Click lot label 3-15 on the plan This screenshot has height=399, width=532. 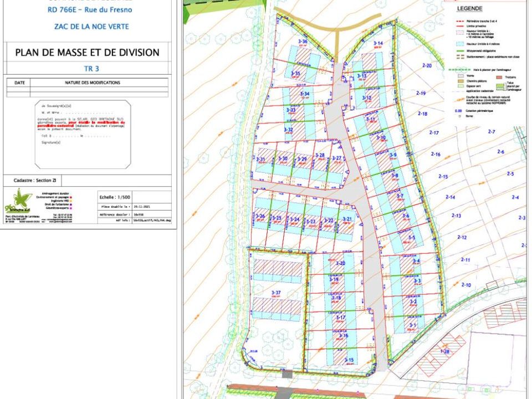pyautogui.click(x=349, y=360)
